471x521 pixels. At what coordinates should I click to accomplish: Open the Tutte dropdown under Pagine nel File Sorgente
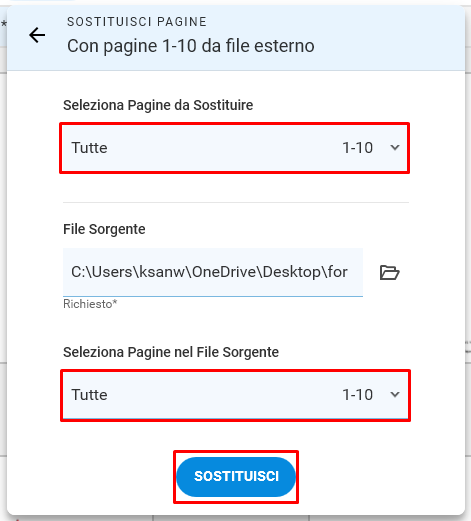pyautogui.click(x=235, y=395)
